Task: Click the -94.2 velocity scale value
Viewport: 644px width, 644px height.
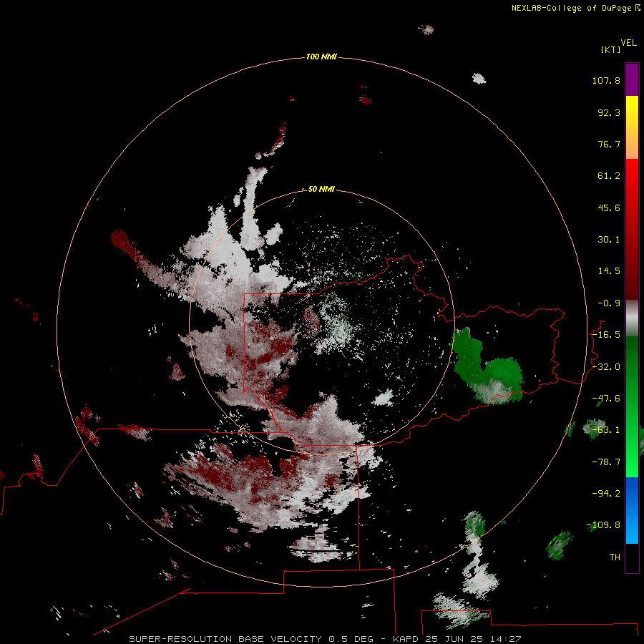Action: point(606,493)
